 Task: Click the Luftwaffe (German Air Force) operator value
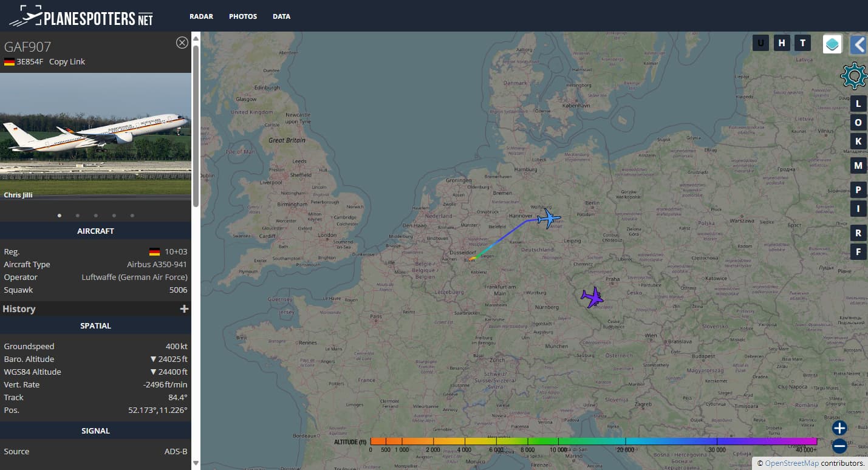pyautogui.click(x=135, y=278)
